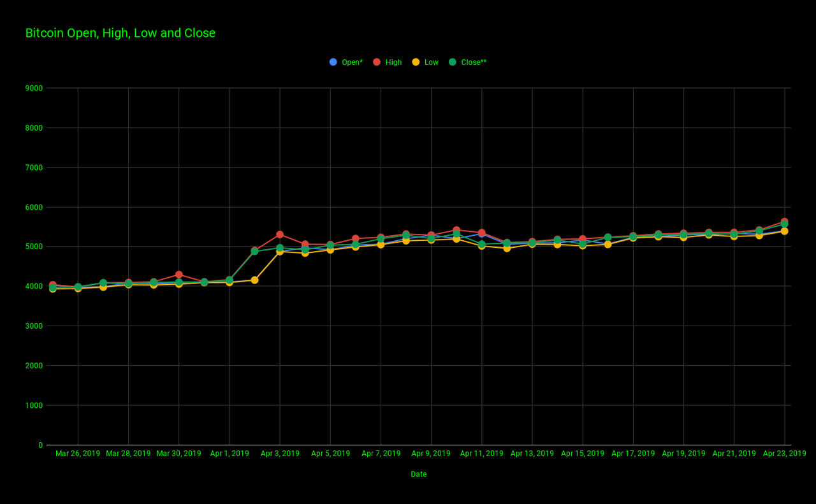Click the red High point on Apr 11
This screenshot has width=816, height=504.
(481, 233)
